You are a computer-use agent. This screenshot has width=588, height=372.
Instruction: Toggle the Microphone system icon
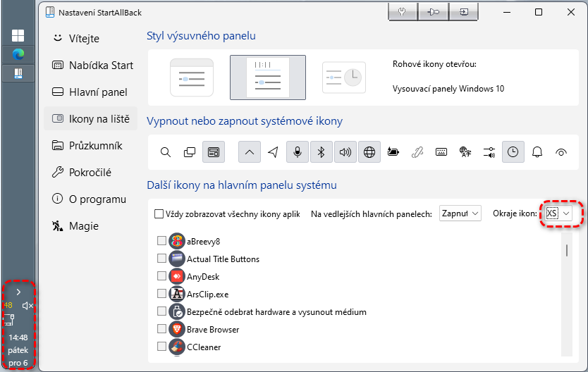tap(298, 152)
